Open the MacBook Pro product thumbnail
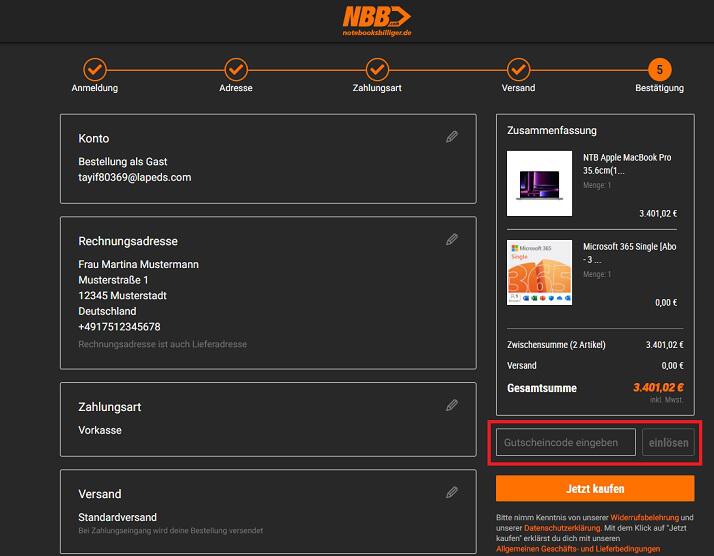Viewport: 714px width, 556px height. click(x=539, y=184)
